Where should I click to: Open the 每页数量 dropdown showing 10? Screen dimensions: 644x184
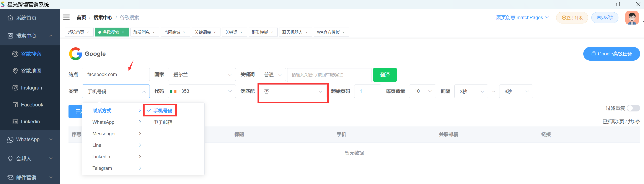[x=422, y=91]
